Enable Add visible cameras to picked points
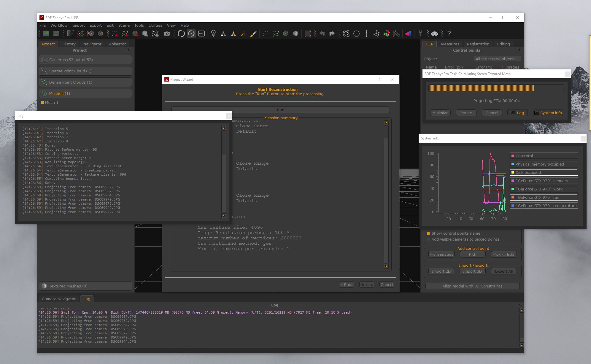Screen dimensions: 591x364 428,239
